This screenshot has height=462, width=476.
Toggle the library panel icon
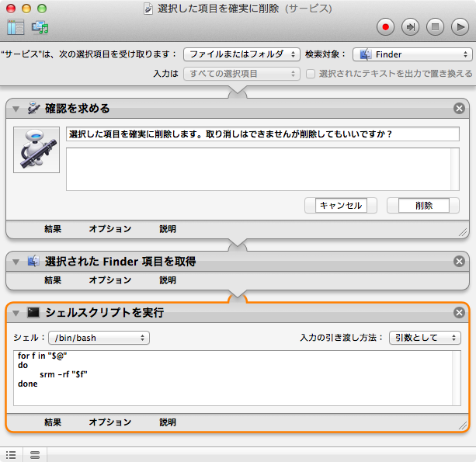[x=16, y=27]
